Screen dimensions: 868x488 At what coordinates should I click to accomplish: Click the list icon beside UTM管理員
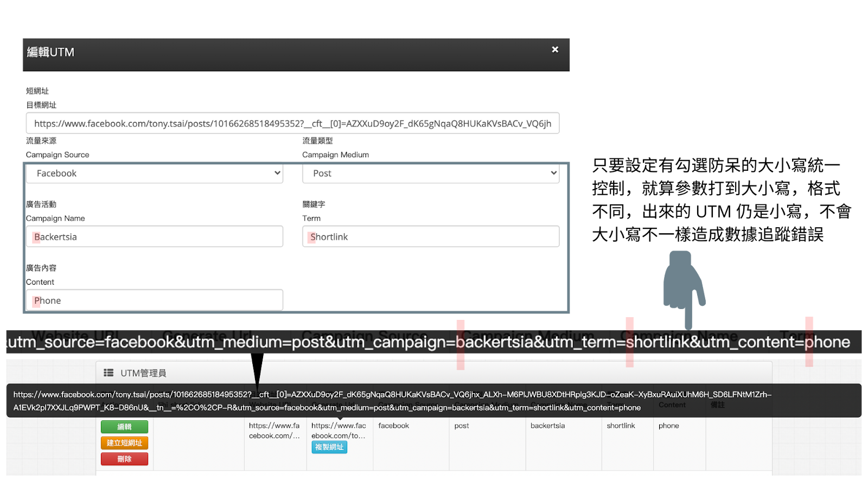point(108,373)
